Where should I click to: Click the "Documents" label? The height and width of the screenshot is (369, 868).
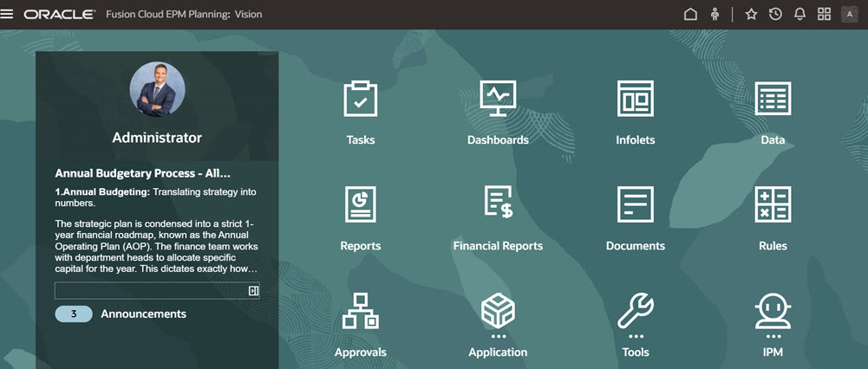coord(636,246)
